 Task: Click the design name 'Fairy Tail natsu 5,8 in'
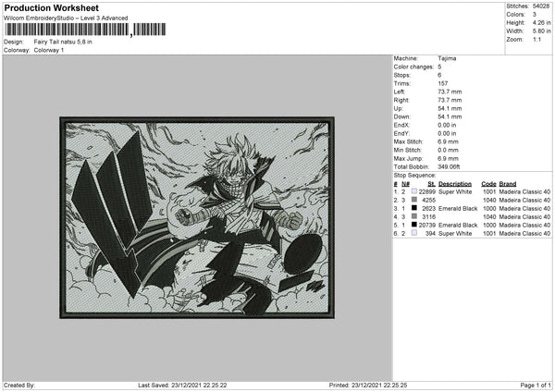coord(63,42)
